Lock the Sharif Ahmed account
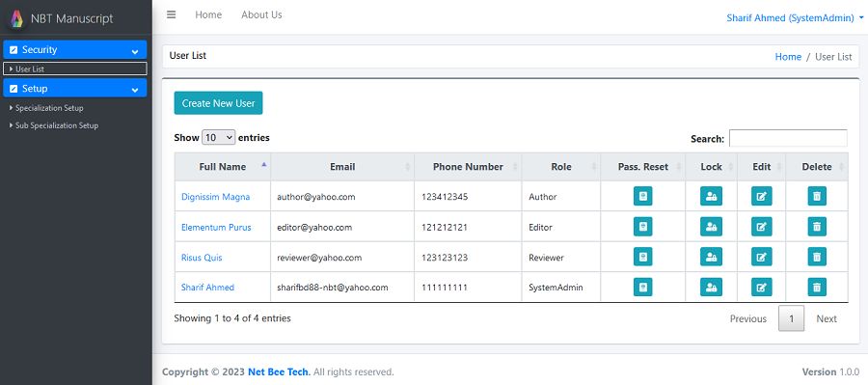The image size is (868, 385). pos(711,287)
